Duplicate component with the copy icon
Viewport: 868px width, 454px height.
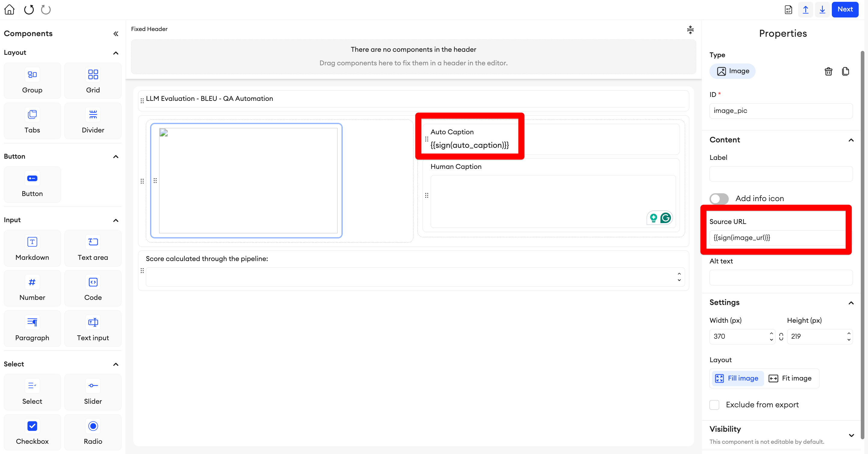coord(845,71)
